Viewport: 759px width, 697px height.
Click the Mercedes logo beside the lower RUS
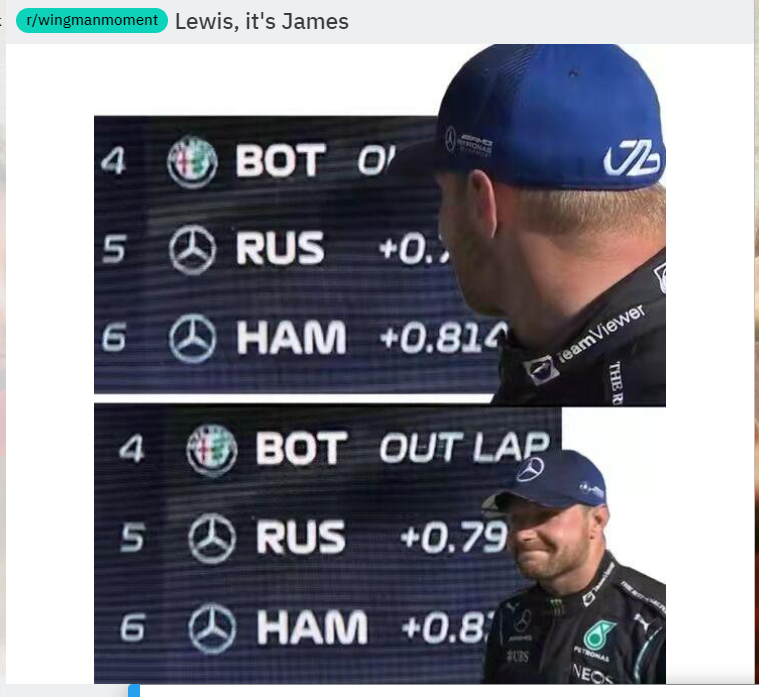click(212, 538)
